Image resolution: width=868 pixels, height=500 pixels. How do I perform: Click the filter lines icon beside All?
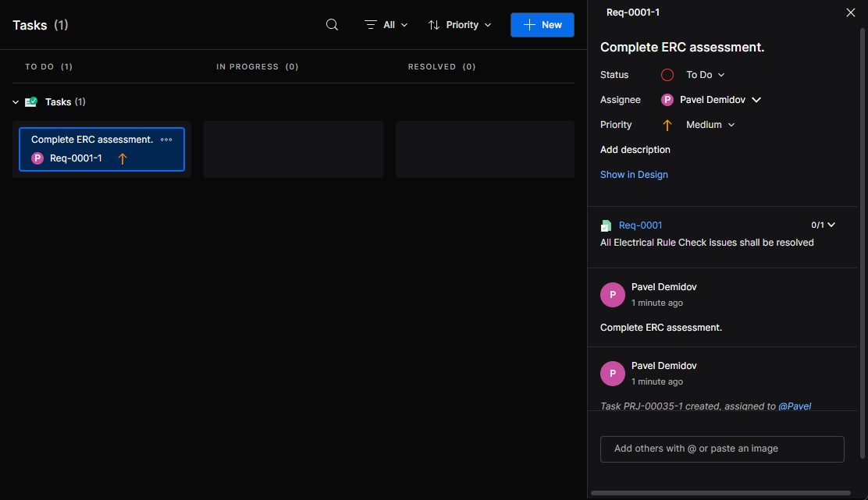[370, 24]
